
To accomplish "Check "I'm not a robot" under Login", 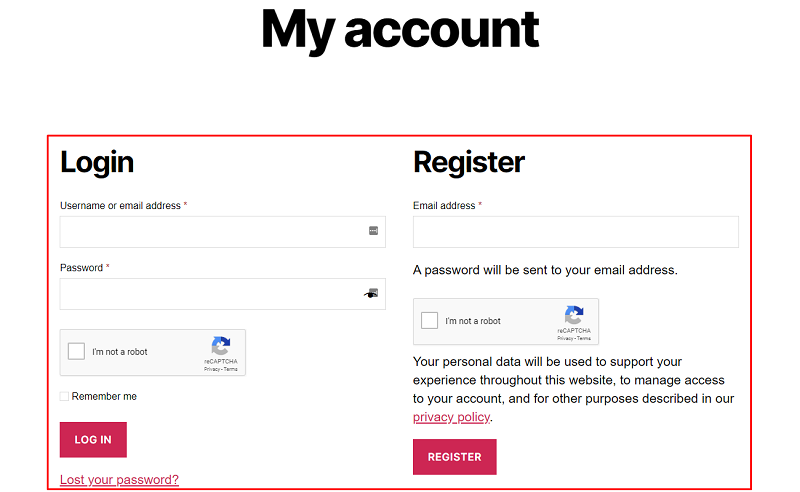I will point(77,352).
